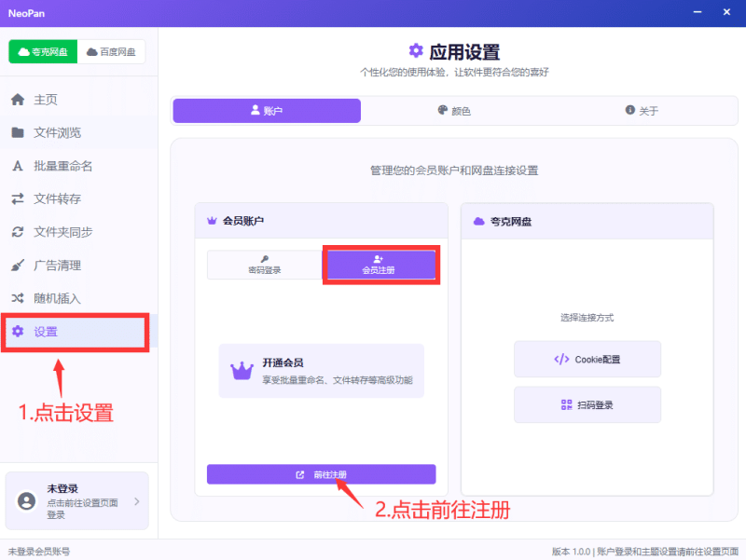Image resolution: width=746 pixels, height=560 pixels.
Task: Select the 会员注册 registration mode
Action: click(x=380, y=265)
